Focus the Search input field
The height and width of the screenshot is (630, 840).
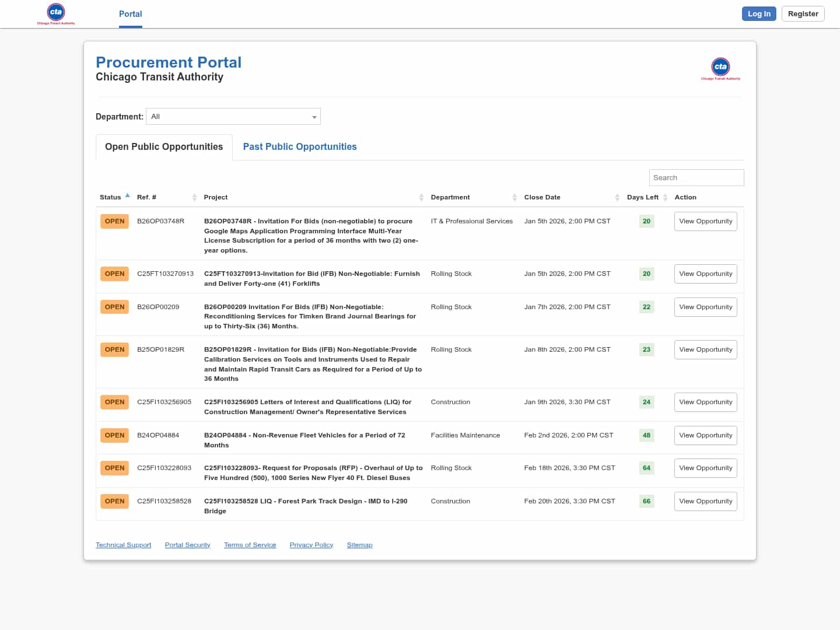(696, 178)
